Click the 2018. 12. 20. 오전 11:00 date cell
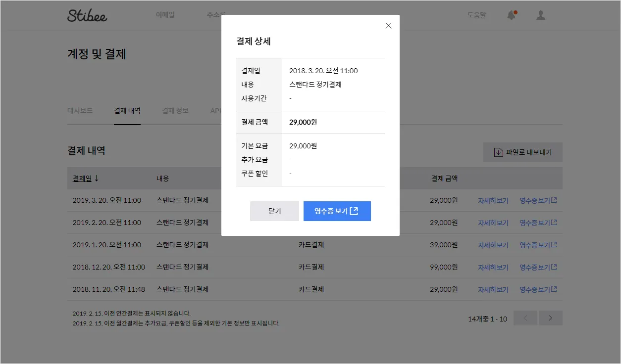This screenshot has height=364, width=621. (x=109, y=267)
